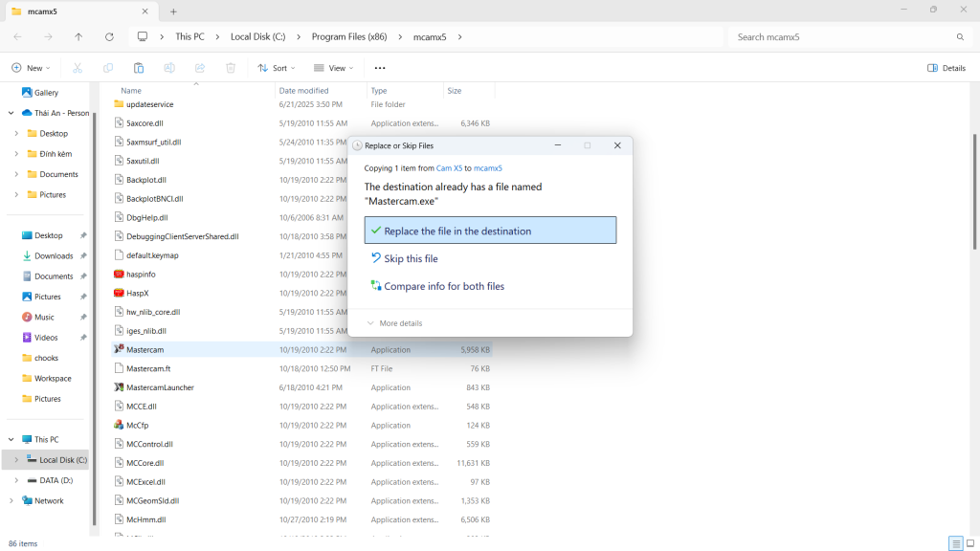Click the This PC breadcrumb
The image size is (980, 551).
click(x=190, y=37)
